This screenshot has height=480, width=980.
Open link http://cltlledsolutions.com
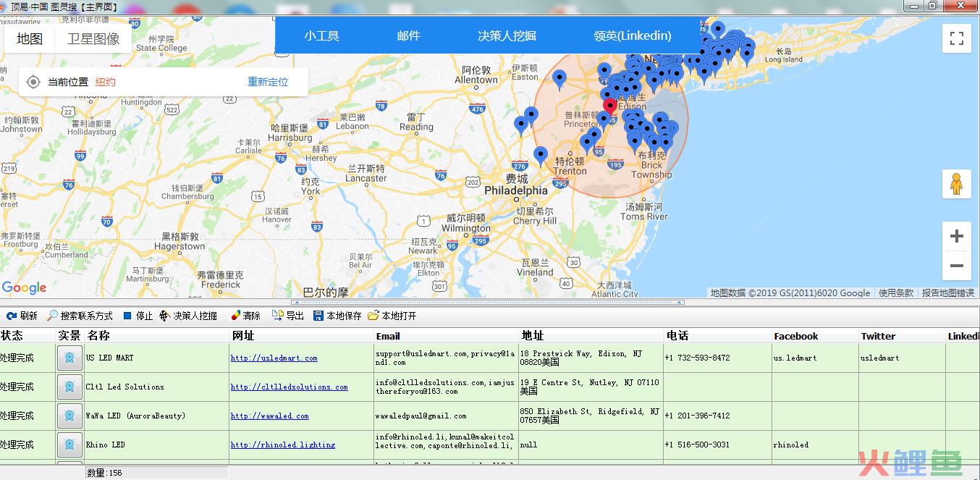pyautogui.click(x=289, y=387)
